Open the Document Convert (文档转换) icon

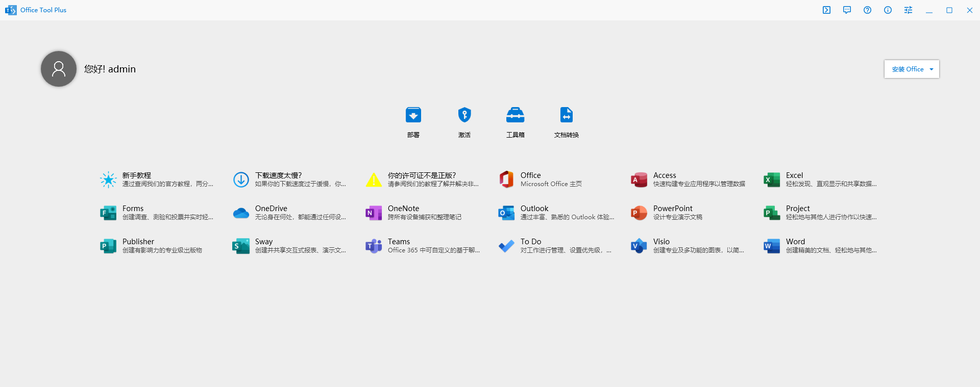pyautogui.click(x=567, y=115)
